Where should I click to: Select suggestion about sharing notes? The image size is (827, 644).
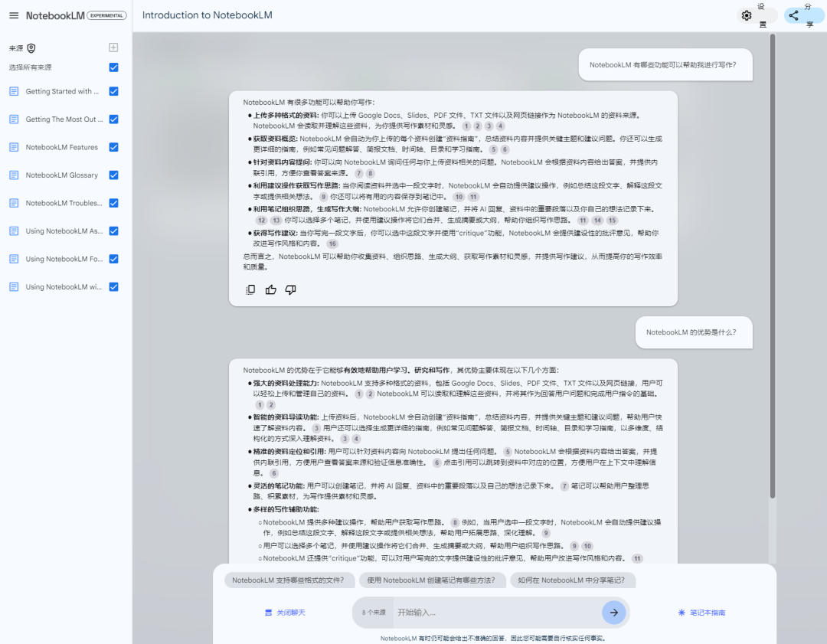[572, 580]
